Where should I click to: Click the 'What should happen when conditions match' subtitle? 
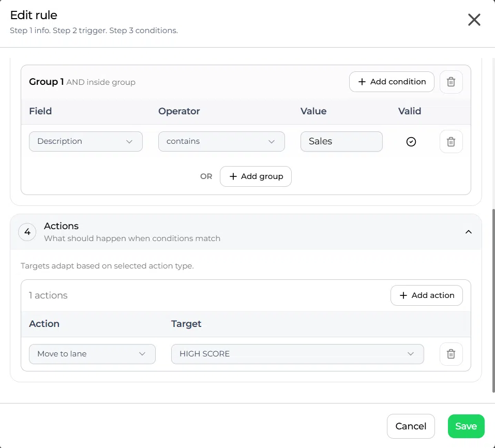[x=132, y=238]
